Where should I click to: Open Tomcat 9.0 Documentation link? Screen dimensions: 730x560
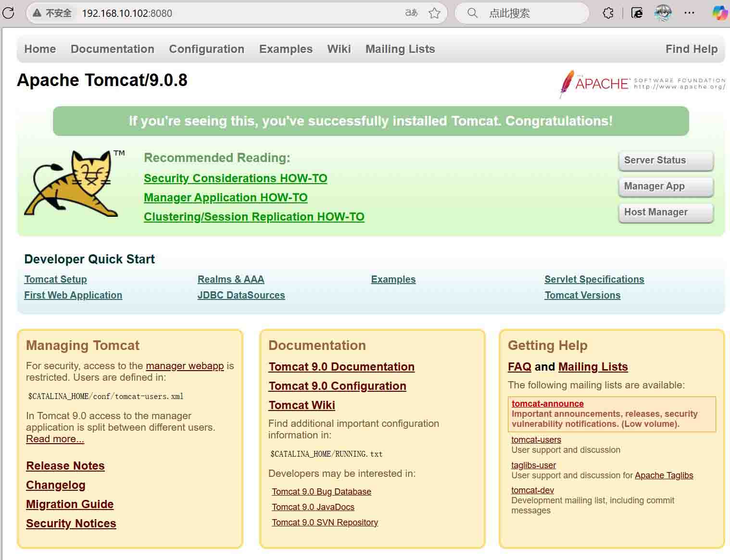(x=341, y=367)
